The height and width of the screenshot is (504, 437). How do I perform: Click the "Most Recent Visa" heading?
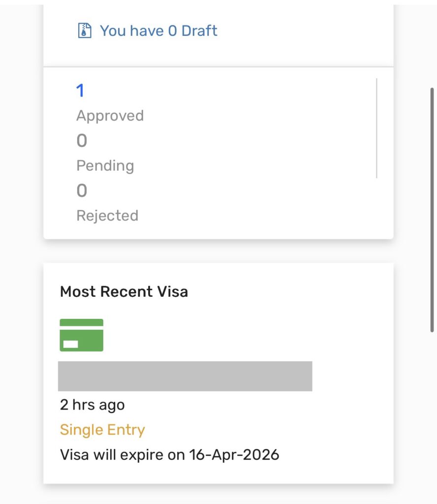[x=124, y=292]
